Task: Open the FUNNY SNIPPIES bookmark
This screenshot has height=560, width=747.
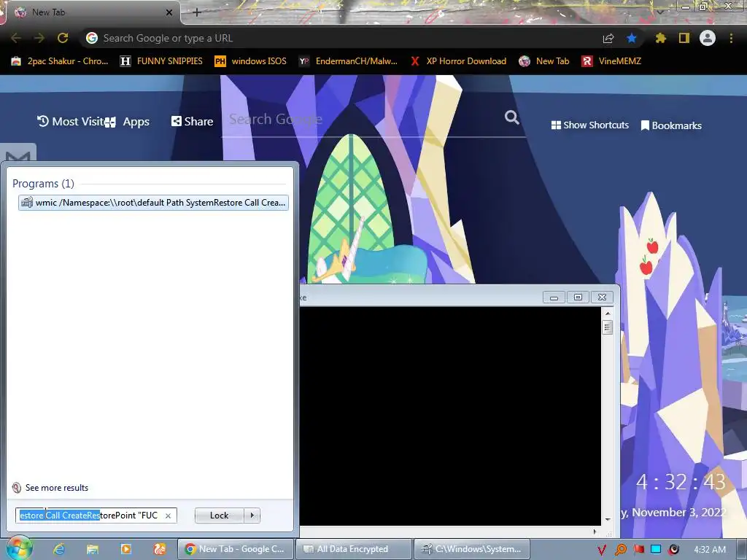Action: [161, 61]
